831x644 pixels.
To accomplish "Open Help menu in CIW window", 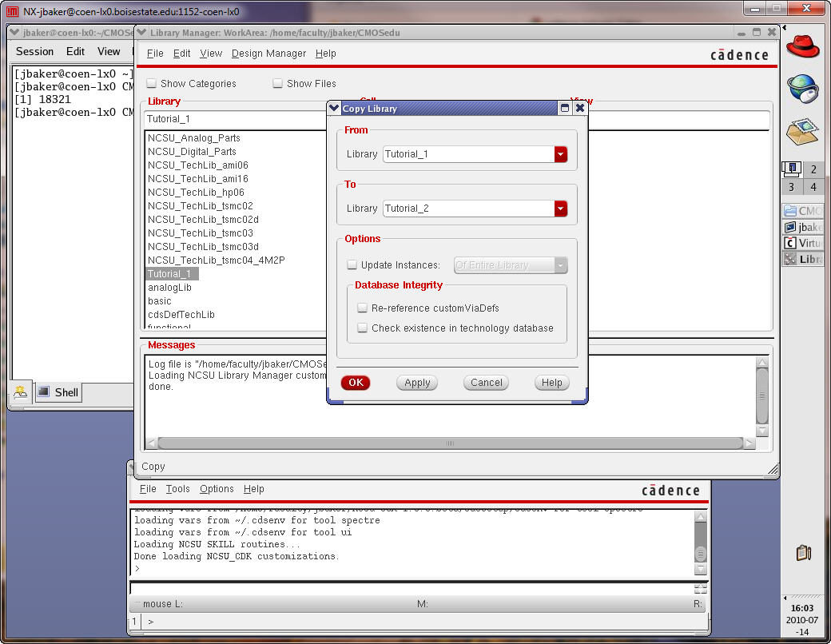I will coord(254,489).
